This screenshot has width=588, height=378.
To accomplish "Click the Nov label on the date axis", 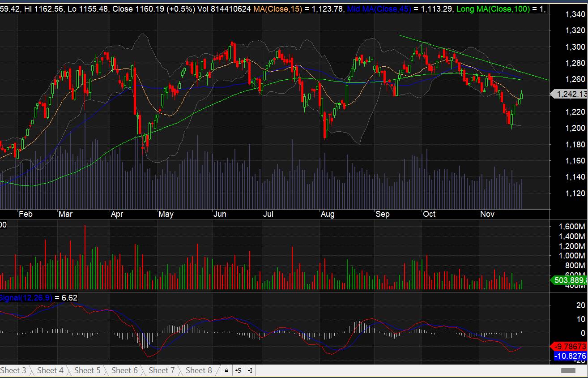I will tap(487, 214).
